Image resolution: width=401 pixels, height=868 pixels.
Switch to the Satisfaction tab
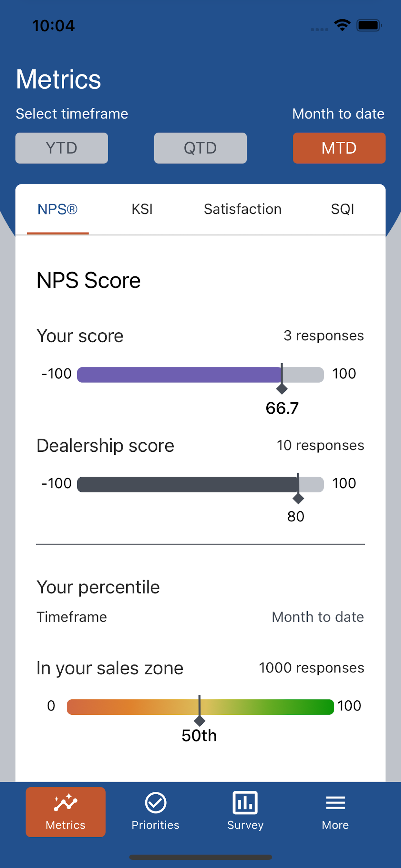[x=242, y=209]
